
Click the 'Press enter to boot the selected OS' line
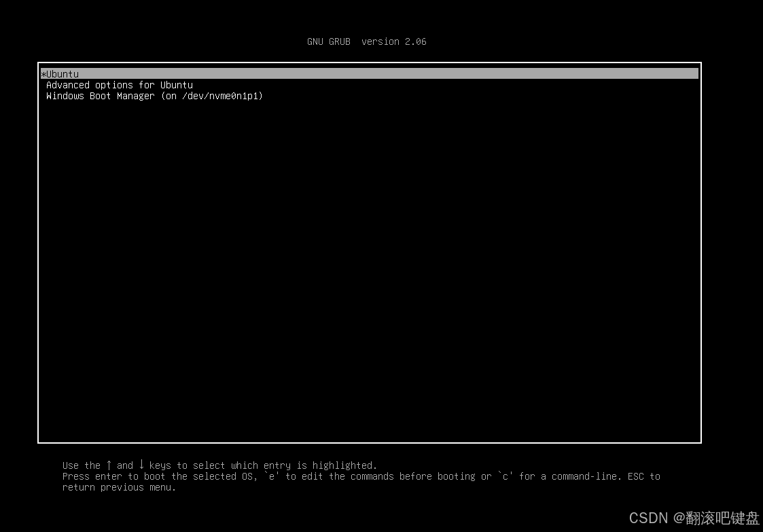pos(361,476)
